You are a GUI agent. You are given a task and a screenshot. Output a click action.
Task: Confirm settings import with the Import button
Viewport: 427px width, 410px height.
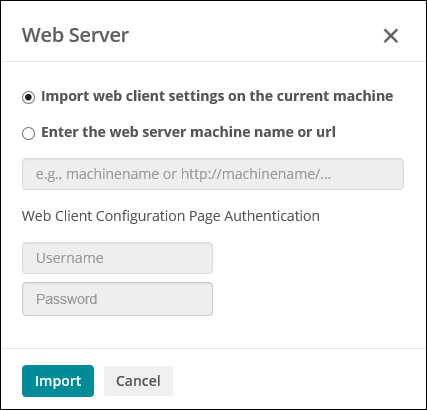point(58,381)
